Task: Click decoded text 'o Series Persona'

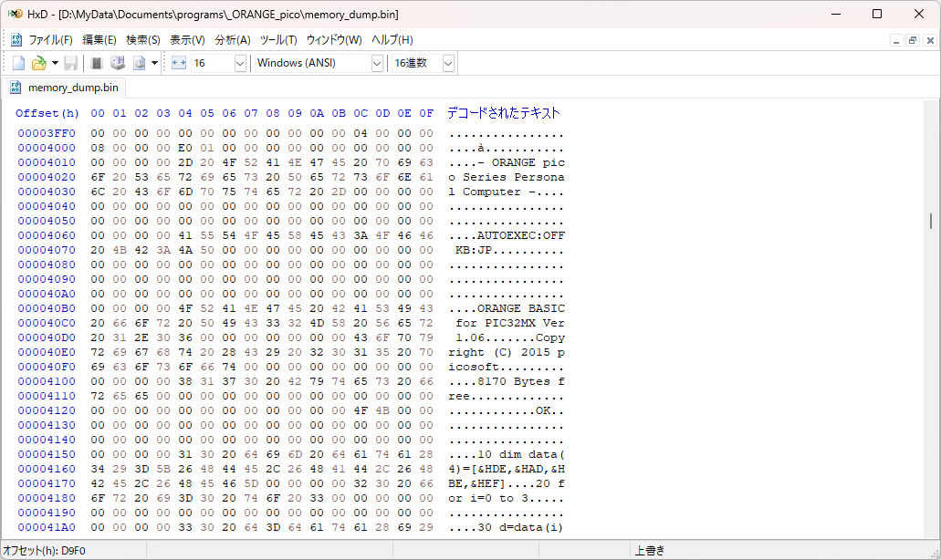Action: point(507,177)
